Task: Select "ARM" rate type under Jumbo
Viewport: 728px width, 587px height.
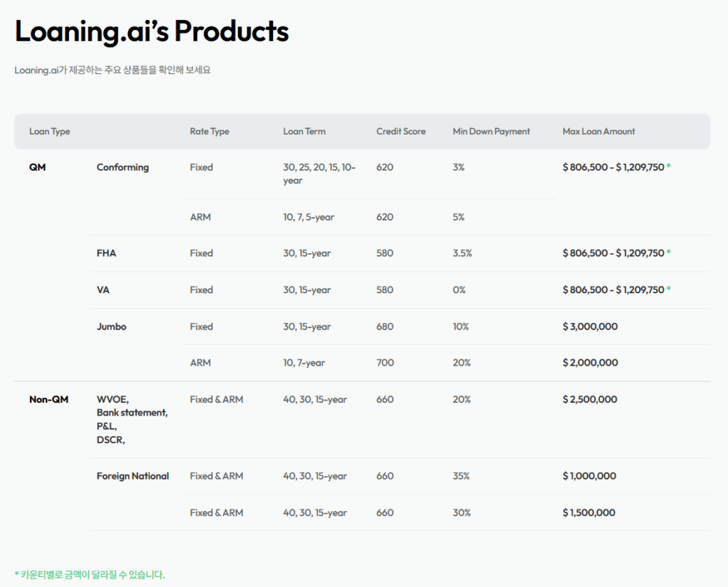Action: tap(200, 363)
